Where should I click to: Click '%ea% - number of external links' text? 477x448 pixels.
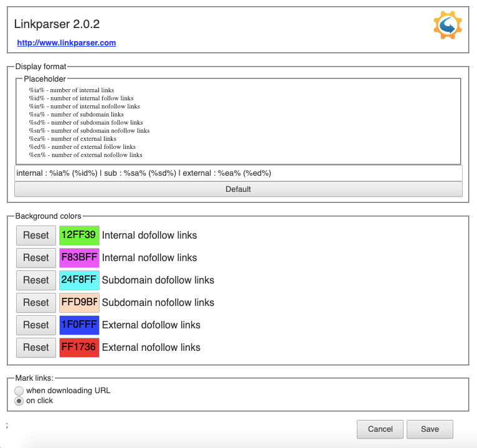coord(73,139)
